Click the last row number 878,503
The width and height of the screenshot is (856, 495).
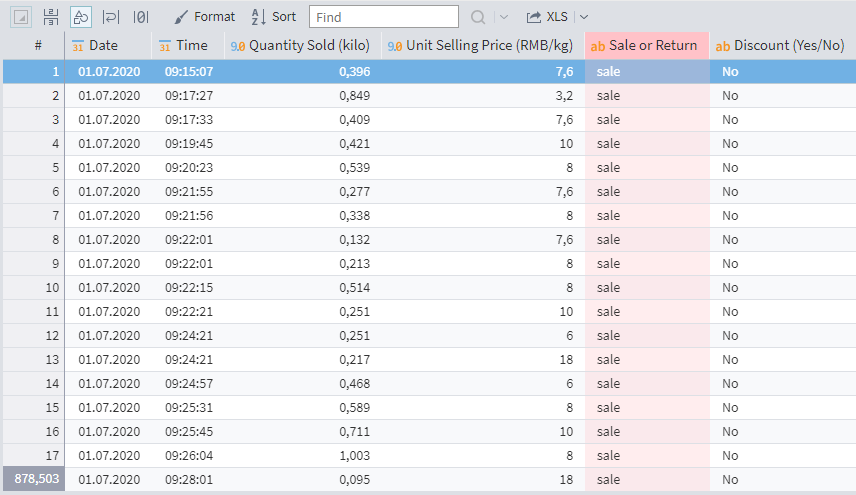(x=34, y=480)
